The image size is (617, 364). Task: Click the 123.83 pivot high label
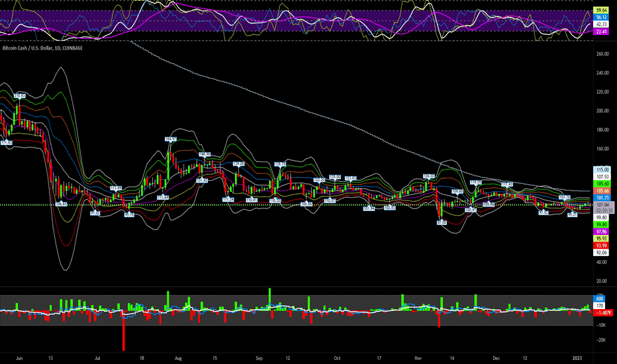[351, 178]
